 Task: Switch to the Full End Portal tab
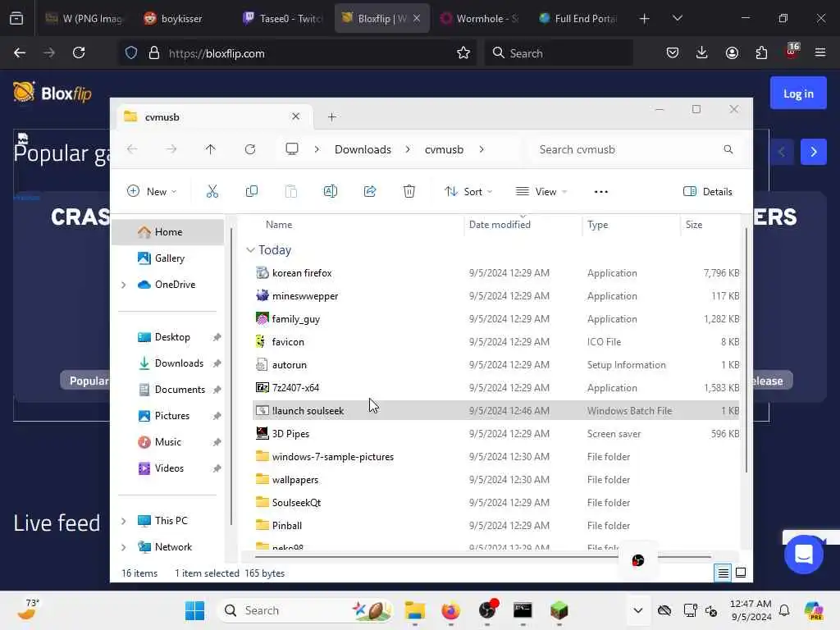point(578,19)
